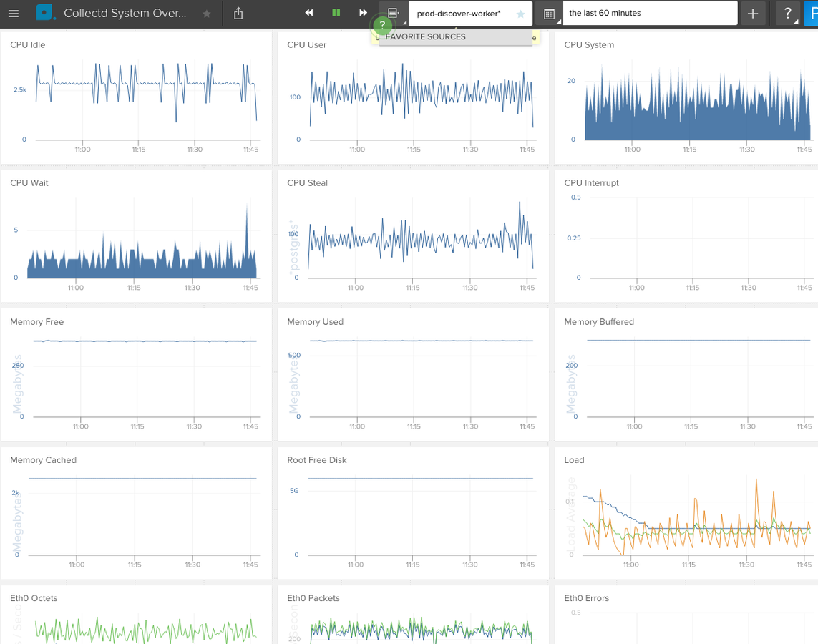Image resolution: width=818 pixels, height=644 pixels.
Task: Open the Memory Cached chart title
Action: tap(44, 460)
